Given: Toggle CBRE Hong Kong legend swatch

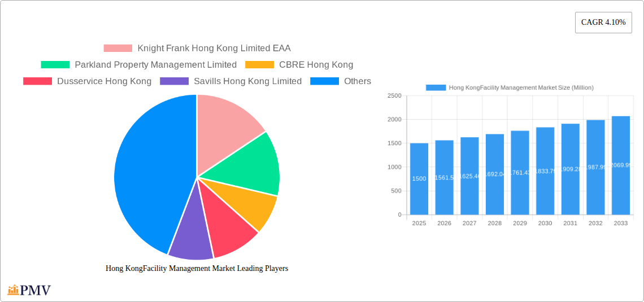Looking at the screenshot, I should [259, 65].
